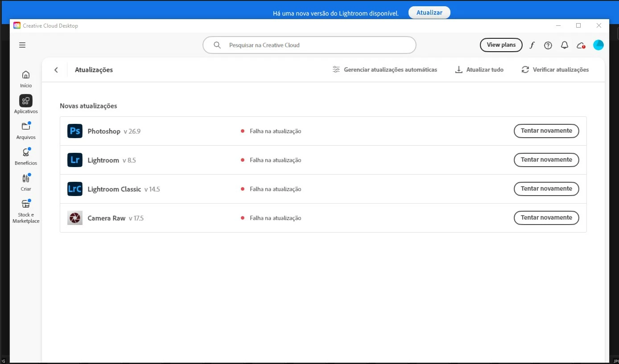This screenshot has height=364, width=619.
Task: Retry the Lightroom Classic update
Action: click(546, 189)
